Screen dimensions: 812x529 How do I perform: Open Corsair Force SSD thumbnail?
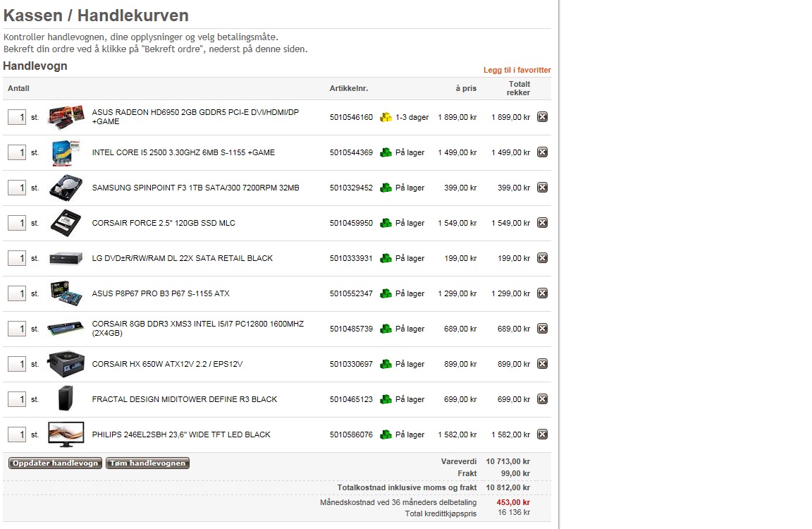point(66,223)
